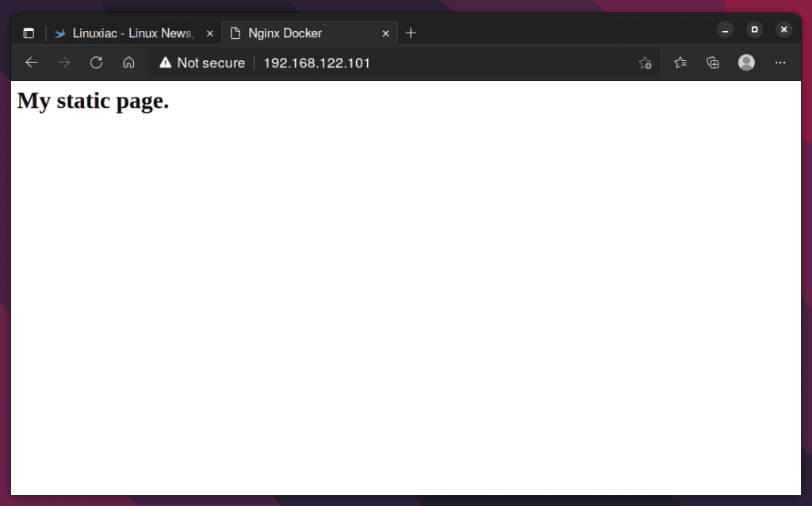Viewport: 812px width, 506px height.
Task: Open the user profile menu
Action: [746, 63]
